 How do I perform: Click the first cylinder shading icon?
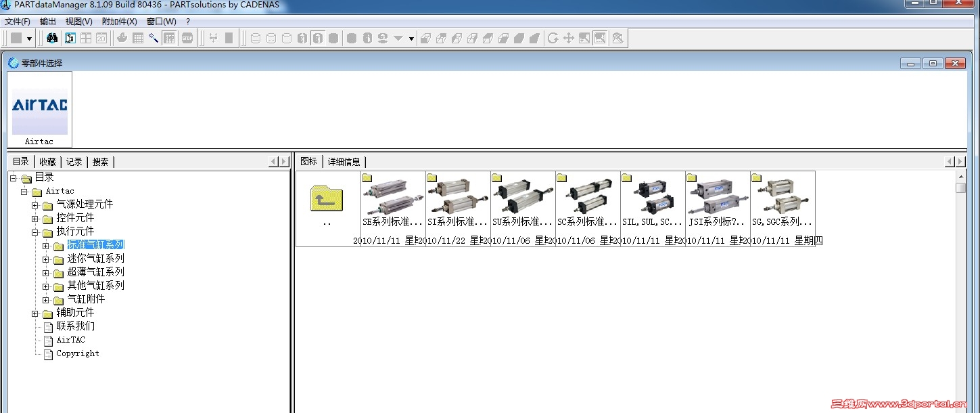coord(256,38)
